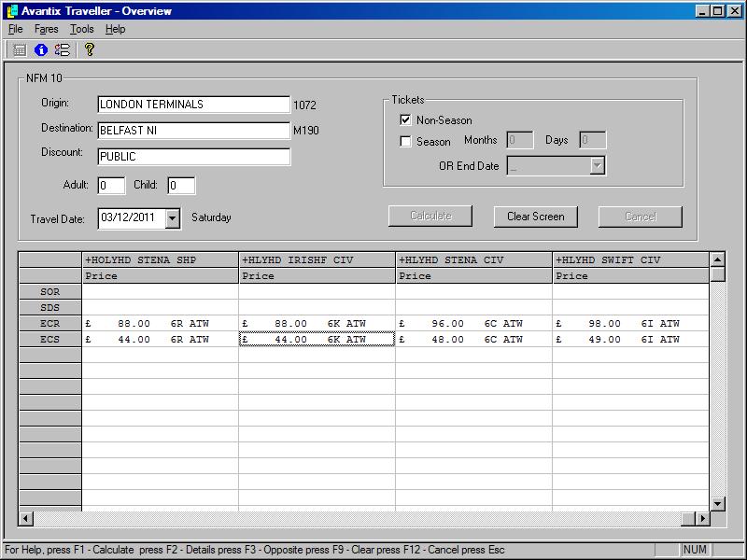
Task: Select ECR fare £98.00 6I ATW cell
Action: point(631,323)
